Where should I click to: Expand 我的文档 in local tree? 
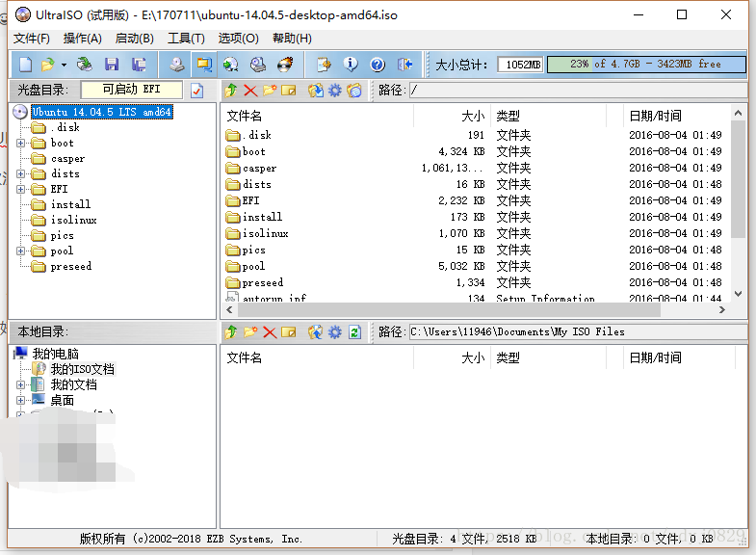(x=20, y=384)
